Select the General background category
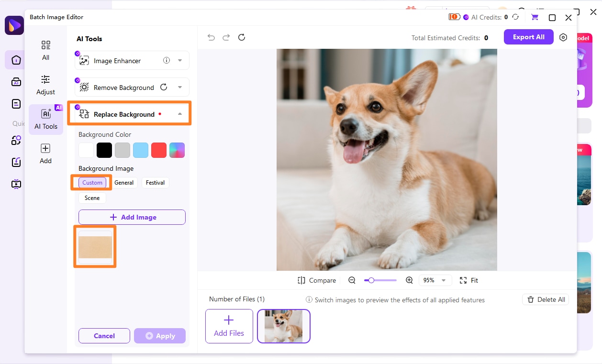 124,183
